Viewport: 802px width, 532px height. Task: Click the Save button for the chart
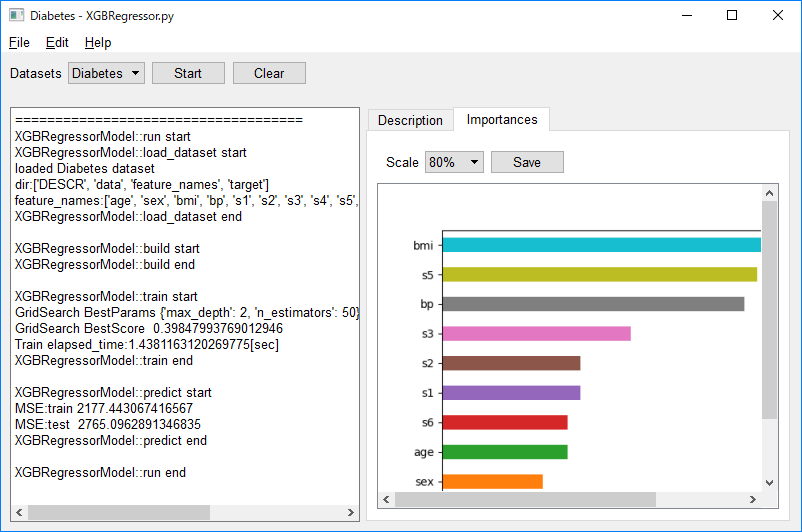[x=527, y=162]
